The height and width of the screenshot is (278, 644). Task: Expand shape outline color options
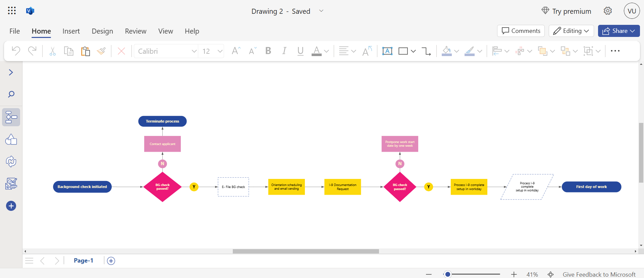480,51
